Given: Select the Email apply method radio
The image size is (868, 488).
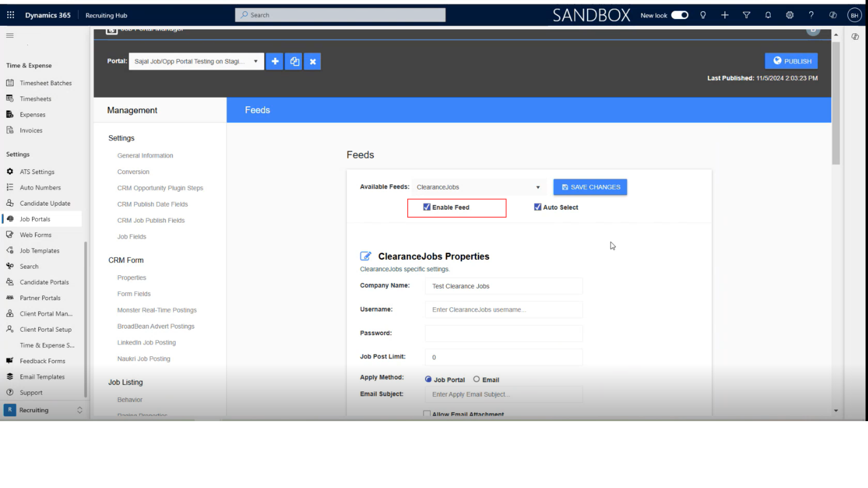Looking at the screenshot, I should (x=476, y=379).
